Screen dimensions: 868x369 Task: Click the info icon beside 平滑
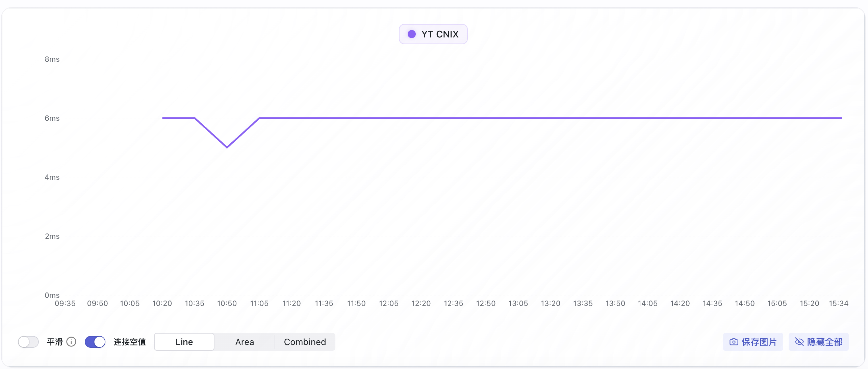(71, 342)
